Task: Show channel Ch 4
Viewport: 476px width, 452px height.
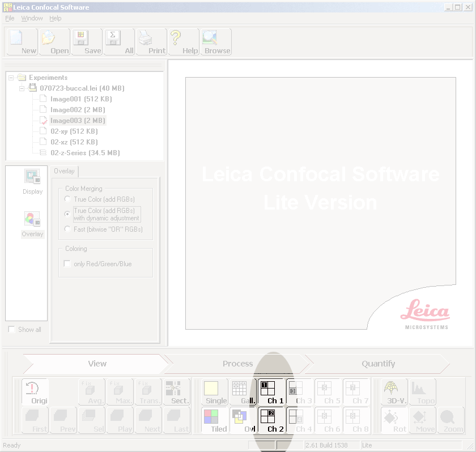Action: [300, 420]
